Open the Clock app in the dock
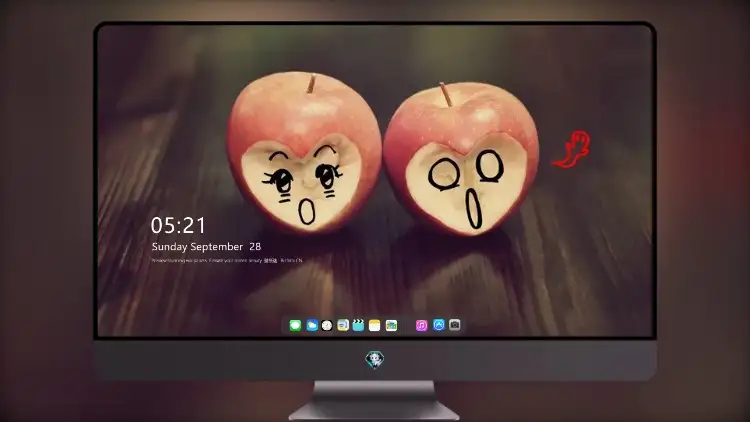750x422 pixels. tap(327, 325)
